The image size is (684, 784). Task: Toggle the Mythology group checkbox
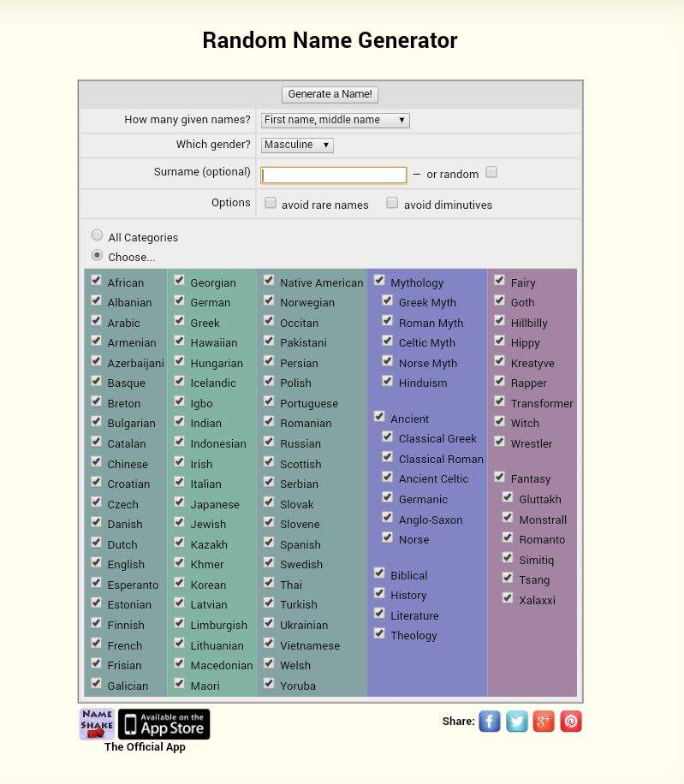[379, 281]
